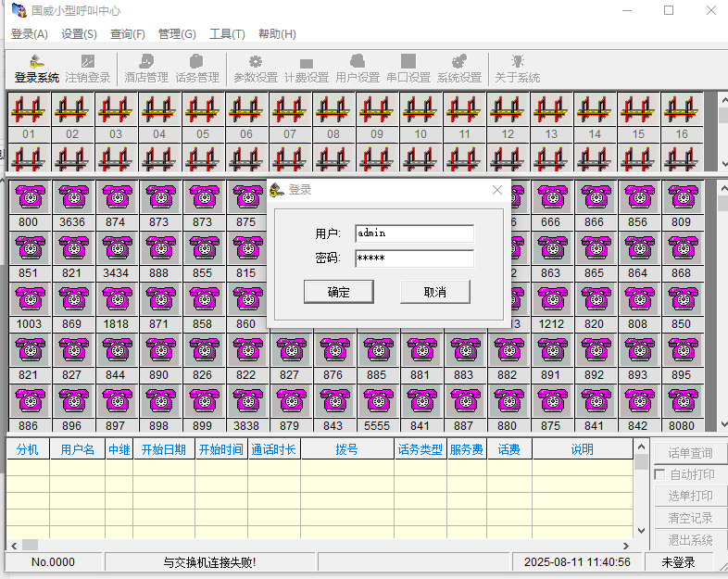
Task: Click the 登录系统 toolbar icon
Action: click(37, 69)
